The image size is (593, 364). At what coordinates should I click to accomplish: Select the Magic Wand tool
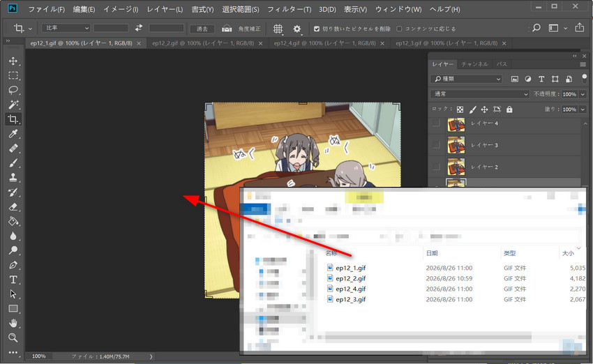click(13, 105)
